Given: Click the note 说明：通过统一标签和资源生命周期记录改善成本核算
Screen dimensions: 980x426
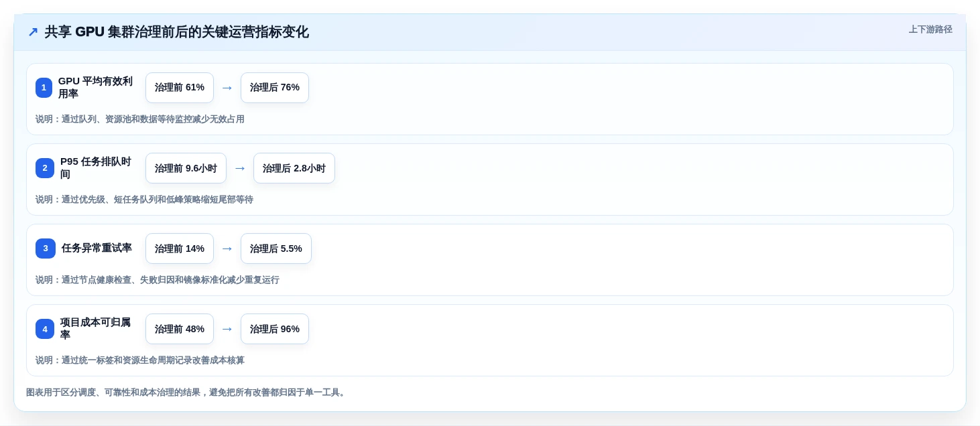Looking at the screenshot, I should tap(140, 360).
